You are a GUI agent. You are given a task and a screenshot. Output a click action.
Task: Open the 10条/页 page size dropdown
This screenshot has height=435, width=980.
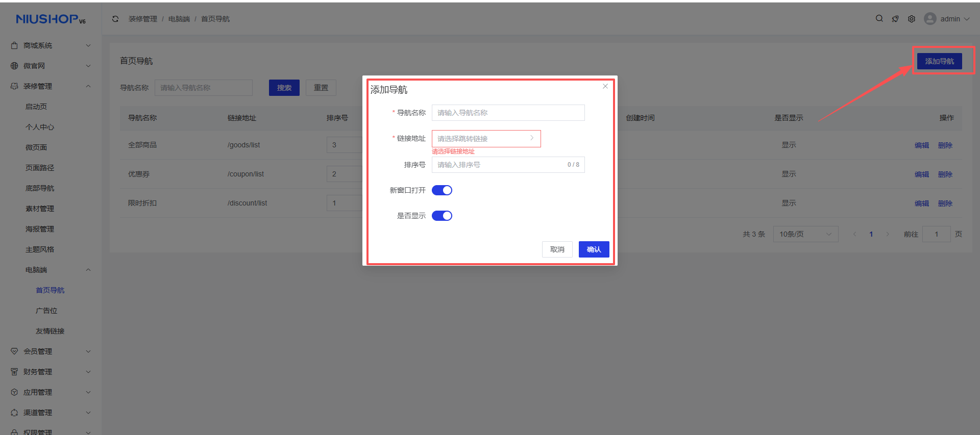[805, 234]
